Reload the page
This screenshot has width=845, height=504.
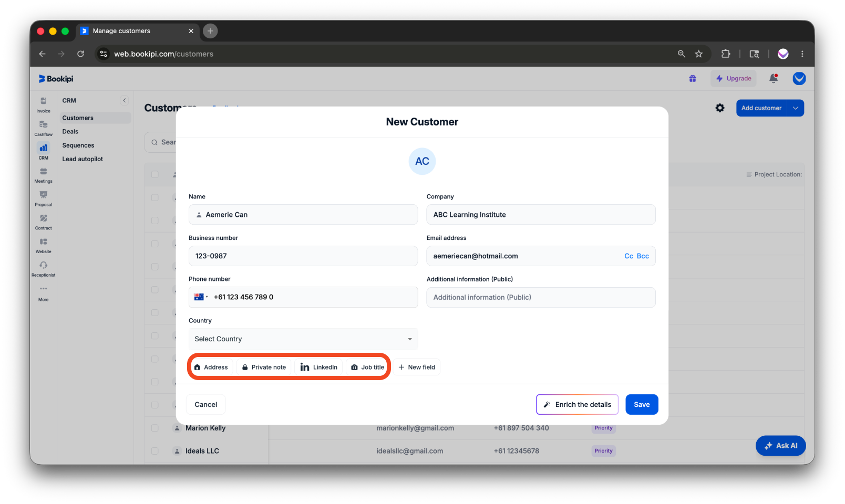pos(80,54)
